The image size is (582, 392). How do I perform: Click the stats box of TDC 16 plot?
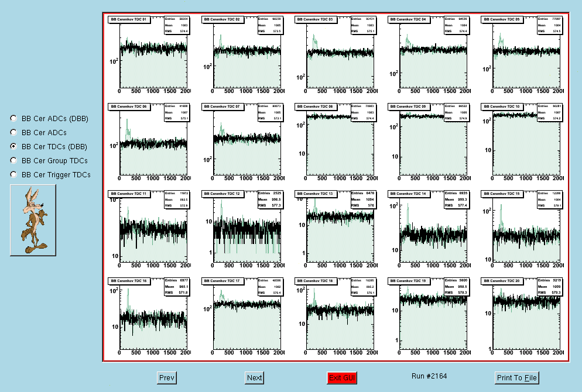(177, 287)
